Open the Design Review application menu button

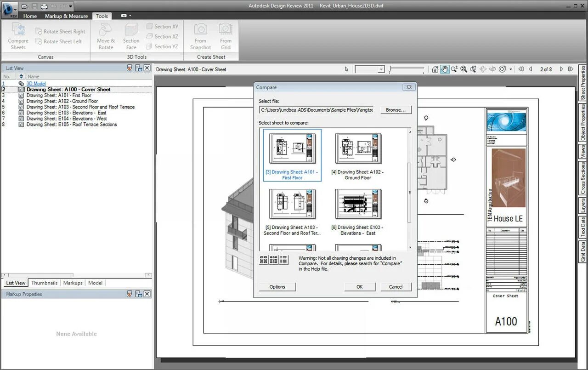(9, 10)
